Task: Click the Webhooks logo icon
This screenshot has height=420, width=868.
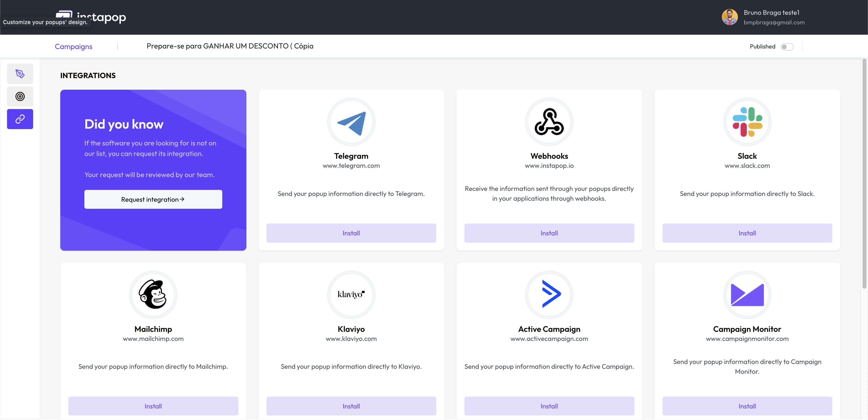Action: click(549, 122)
